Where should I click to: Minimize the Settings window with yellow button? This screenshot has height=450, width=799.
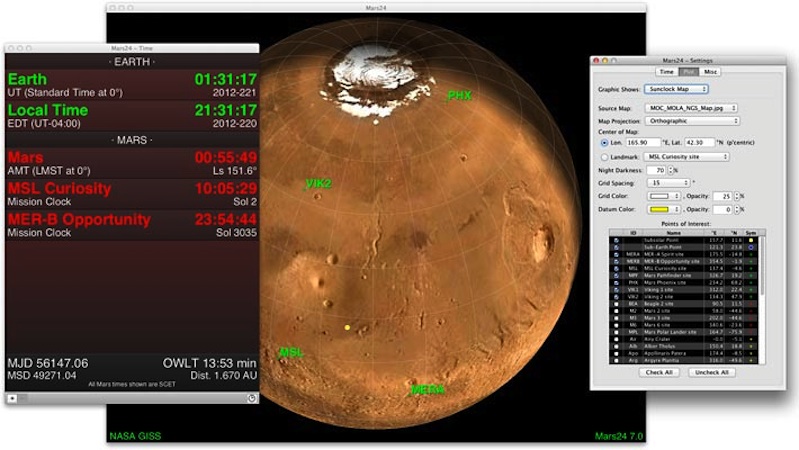point(605,61)
